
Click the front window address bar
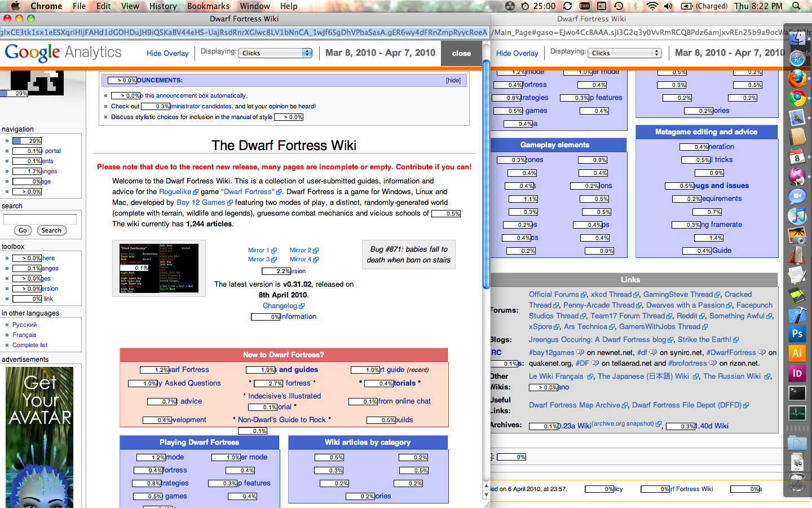click(244, 32)
